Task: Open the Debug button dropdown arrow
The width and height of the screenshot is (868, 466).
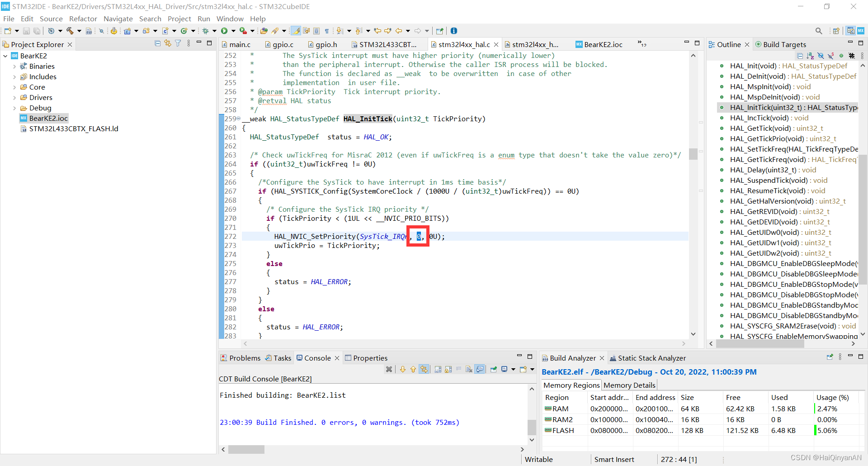Action: pyautogui.click(x=214, y=31)
